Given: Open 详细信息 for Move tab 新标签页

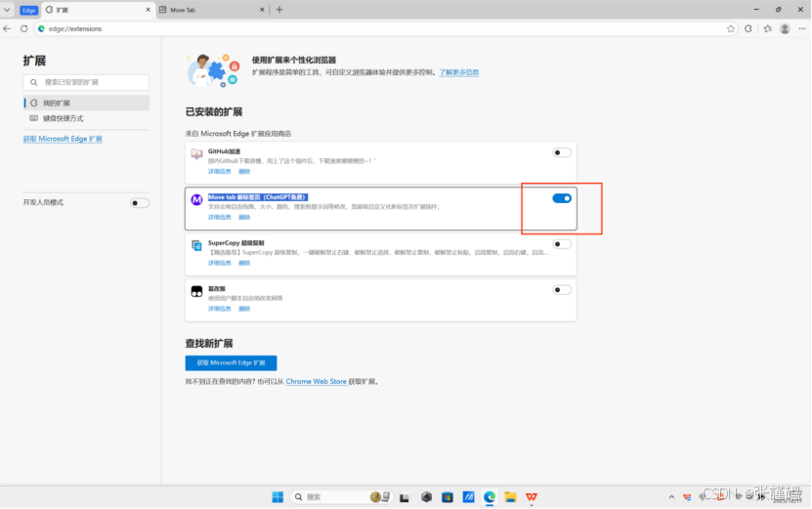Looking at the screenshot, I should tap(220, 218).
